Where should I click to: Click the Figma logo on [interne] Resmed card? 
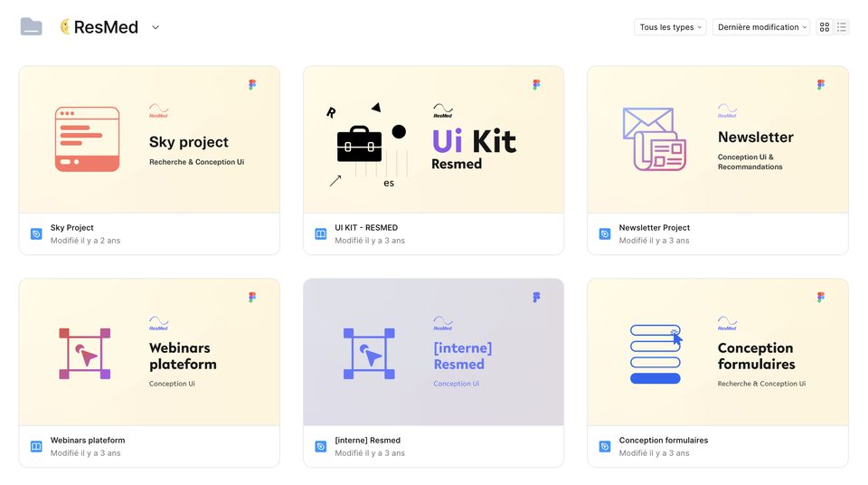pyautogui.click(x=536, y=297)
